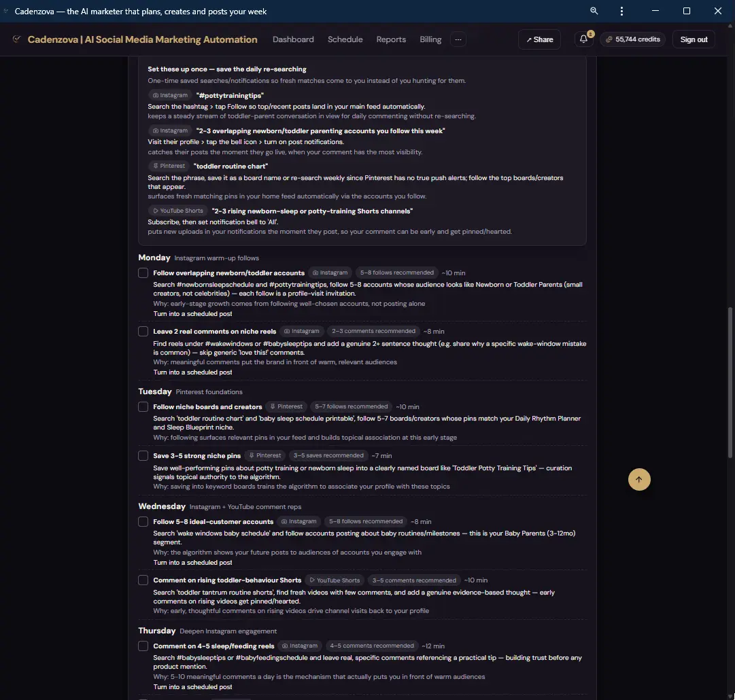This screenshot has height=700, width=735.
Task: Click the Wednesday heading
Action: click(x=162, y=506)
